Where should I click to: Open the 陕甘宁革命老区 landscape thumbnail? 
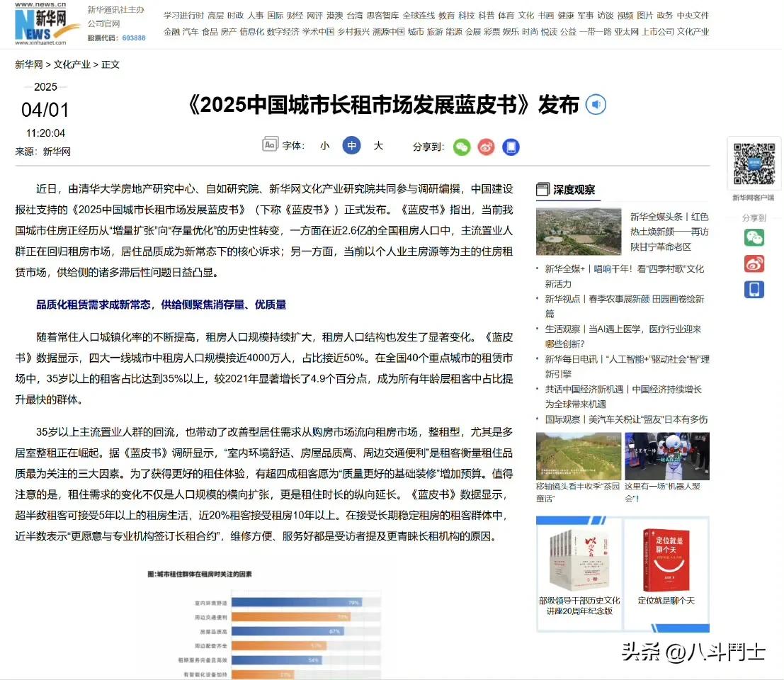[579, 232]
